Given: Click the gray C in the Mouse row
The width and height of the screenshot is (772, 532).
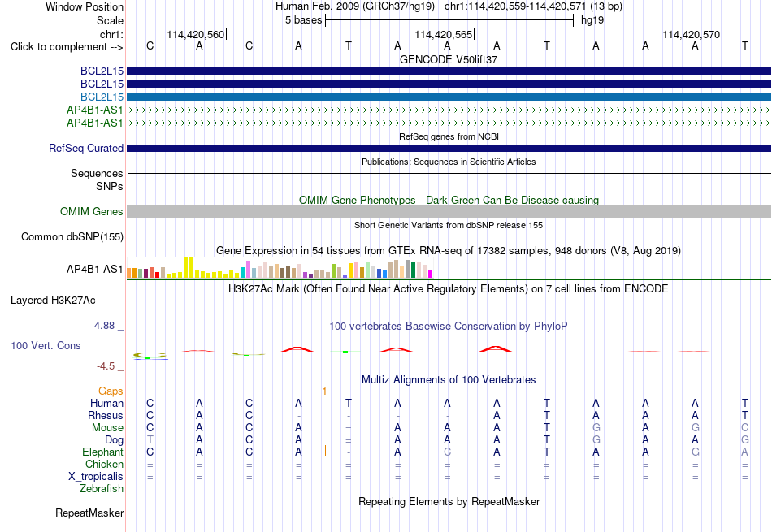Looking at the screenshot, I should [745, 428].
